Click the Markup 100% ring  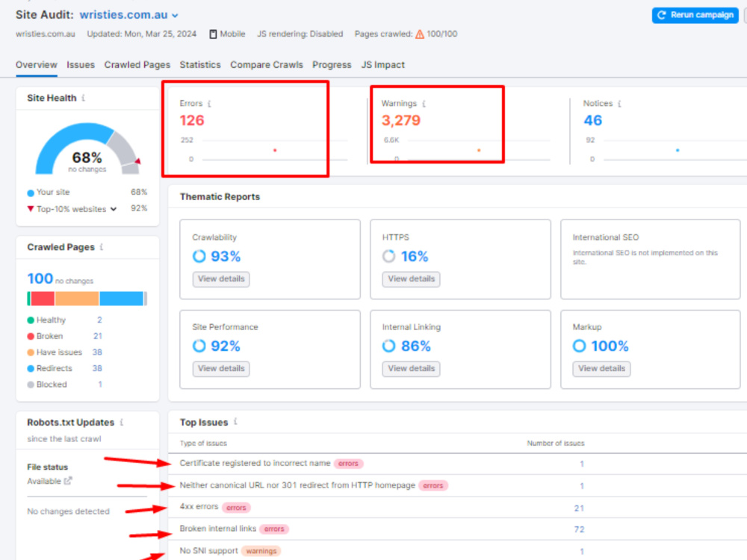point(580,346)
